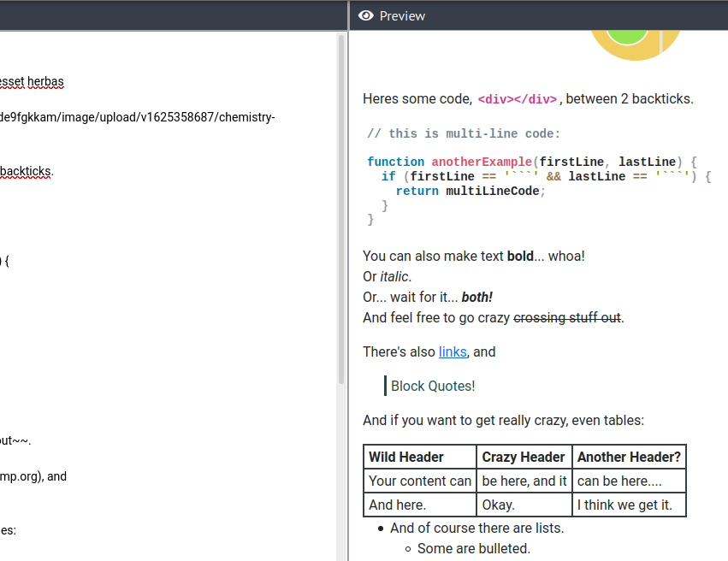The width and height of the screenshot is (728, 561).
Task: Click the 'esset herbas' text in editor
Action: tap(32, 81)
